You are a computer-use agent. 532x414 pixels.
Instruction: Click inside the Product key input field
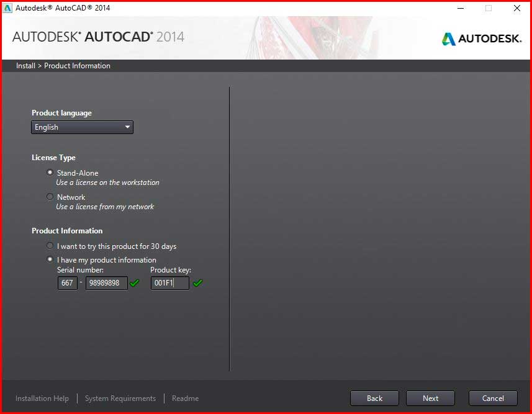tap(169, 283)
